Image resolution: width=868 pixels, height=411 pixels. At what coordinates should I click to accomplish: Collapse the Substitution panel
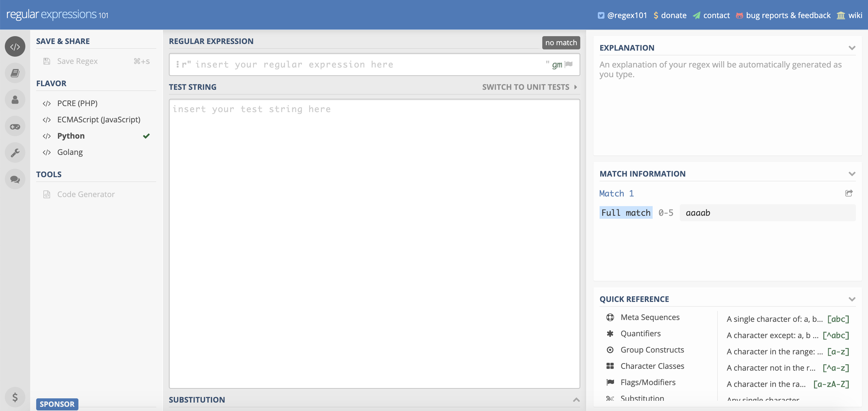576,399
